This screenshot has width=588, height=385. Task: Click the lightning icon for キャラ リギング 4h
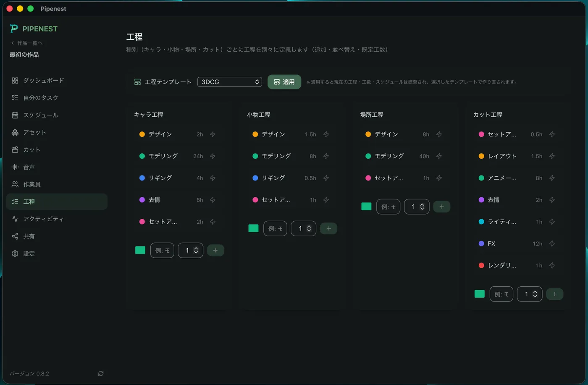(x=213, y=178)
